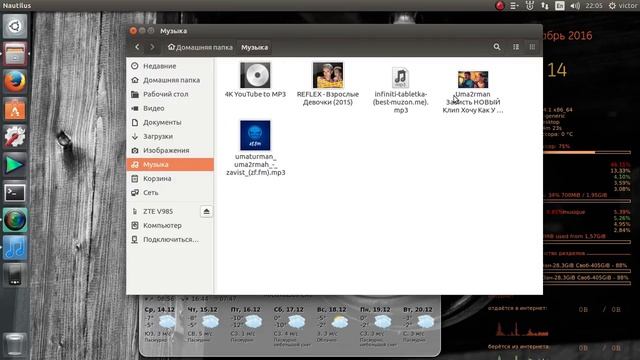This screenshot has height=360, width=640.
Task: Open Недавние in the sidebar
Action: click(x=170, y=66)
